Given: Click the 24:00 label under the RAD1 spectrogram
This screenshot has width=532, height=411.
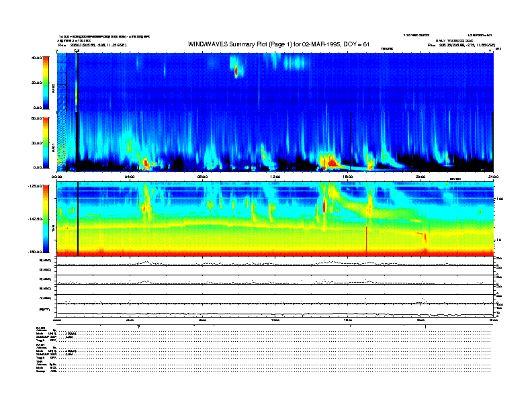Looking at the screenshot, I should [x=493, y=177].
